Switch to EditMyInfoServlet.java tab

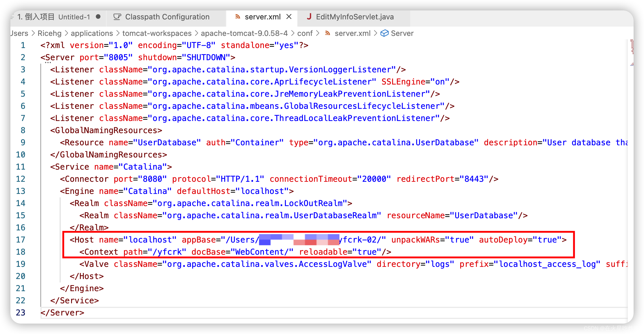(355, 17)
